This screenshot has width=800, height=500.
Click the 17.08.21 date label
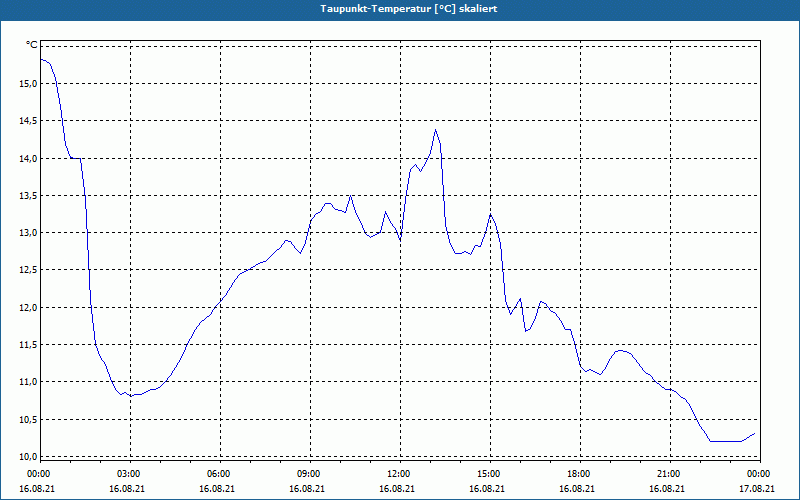click(757, 488)
